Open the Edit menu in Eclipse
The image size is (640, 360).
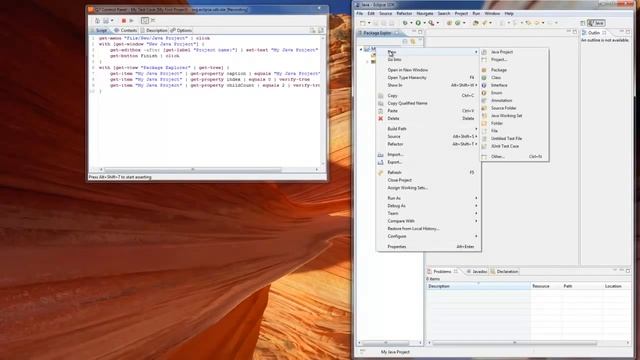point(371,13)
